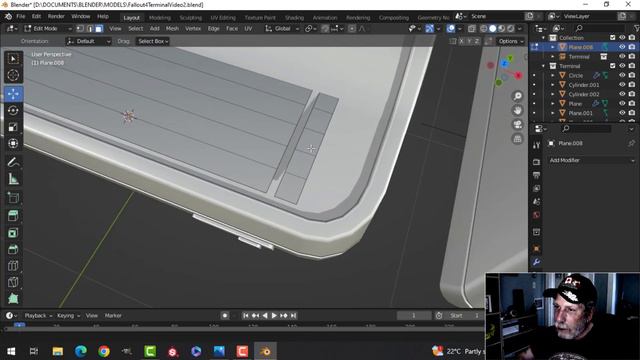640x360 pixels.
Task: Select the Extrude Region tool
Action: [x=13, y=216]
